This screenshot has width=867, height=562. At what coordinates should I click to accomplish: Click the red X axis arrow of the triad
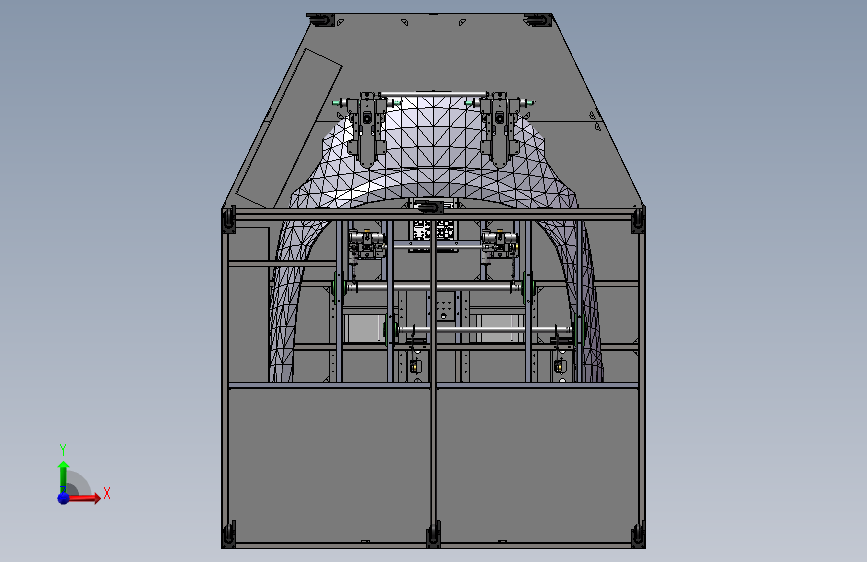(x=83, y=498)
